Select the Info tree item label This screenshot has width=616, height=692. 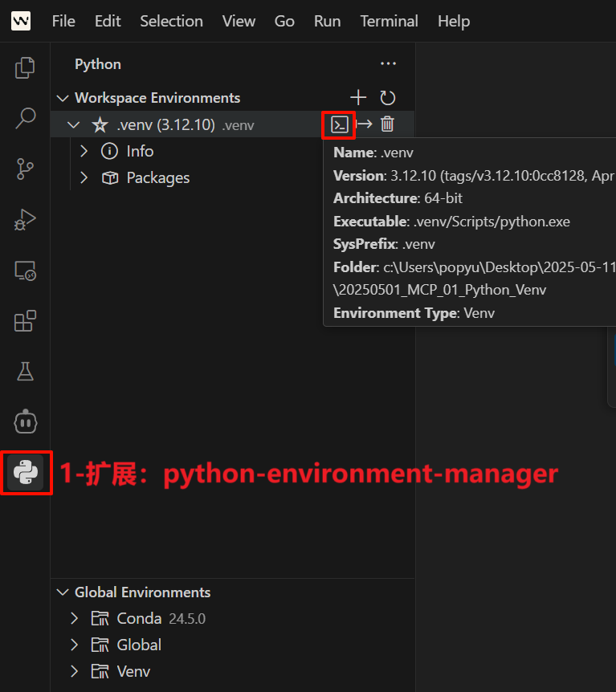pyautogui.click(x=140, y=152)
